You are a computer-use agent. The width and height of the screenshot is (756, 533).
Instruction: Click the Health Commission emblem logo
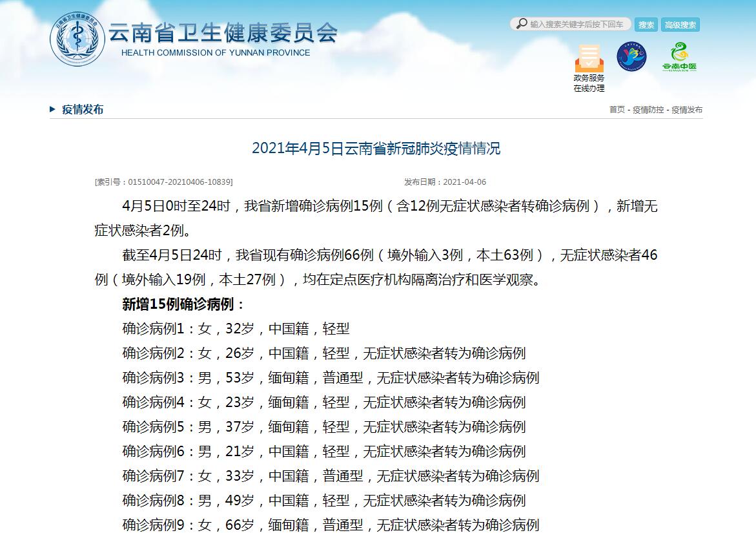77,39
